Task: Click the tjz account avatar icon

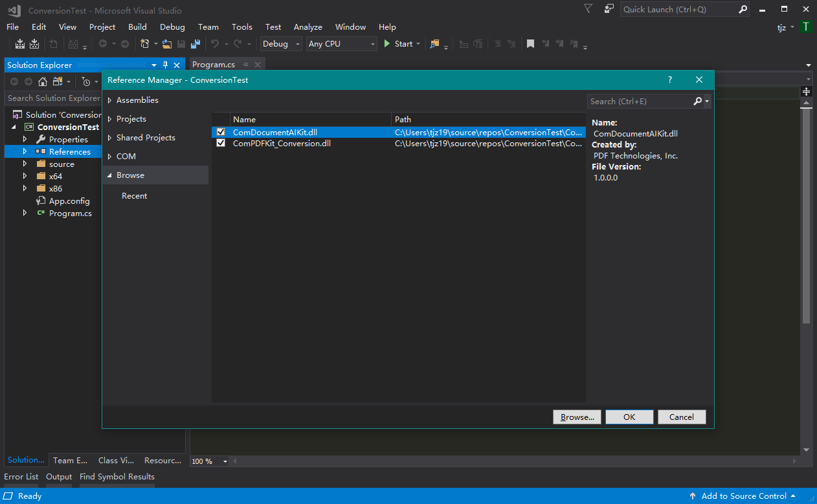Action: pyautogui.click(x=805, y=27)
